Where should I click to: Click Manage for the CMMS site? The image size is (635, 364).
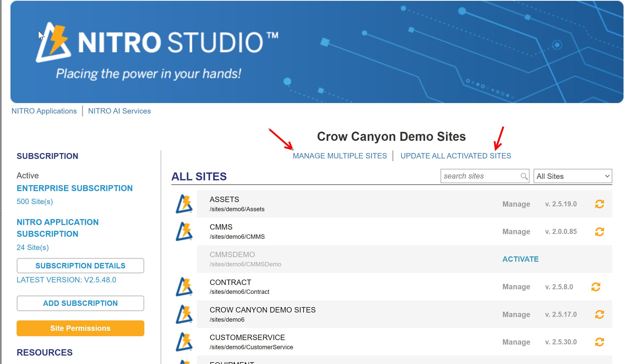click(x=516, y=232)
